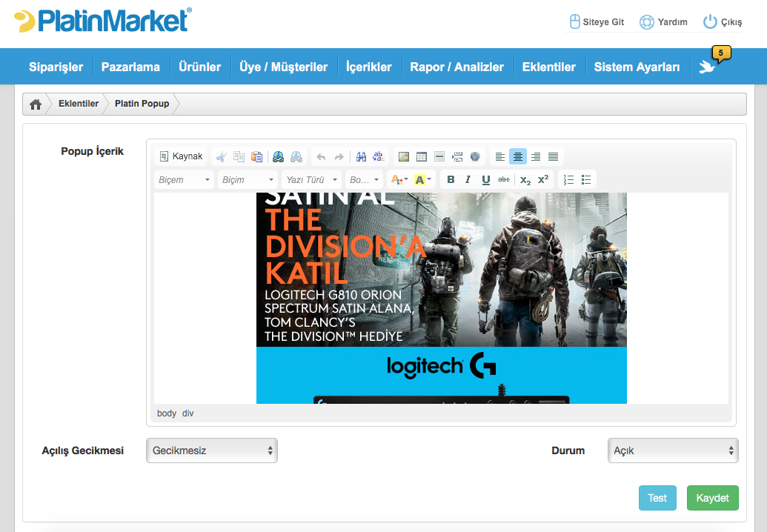
Task: Click the Insert Image icon
Action: [404, 156]
